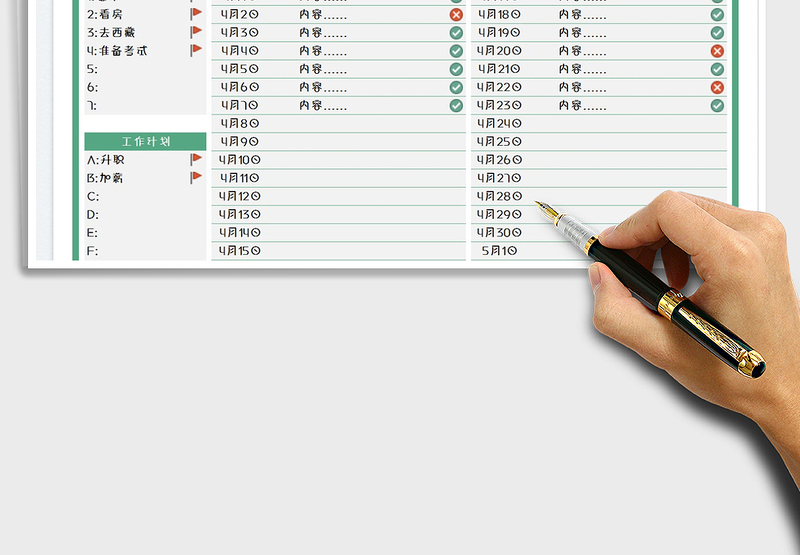Toggle the green checkmark for 4月7日
Viewport: 800px width, 555px height.
[456, 105]
